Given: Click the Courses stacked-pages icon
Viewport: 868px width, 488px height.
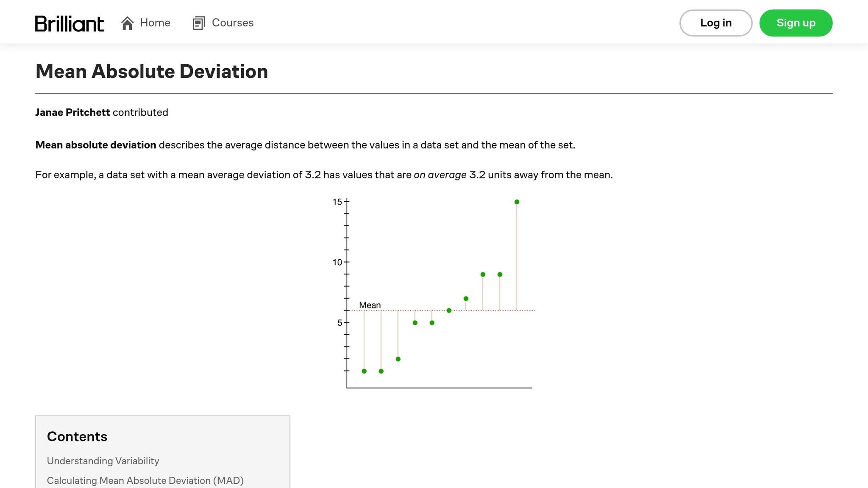Looking at the screenshot, I should 199,23.
